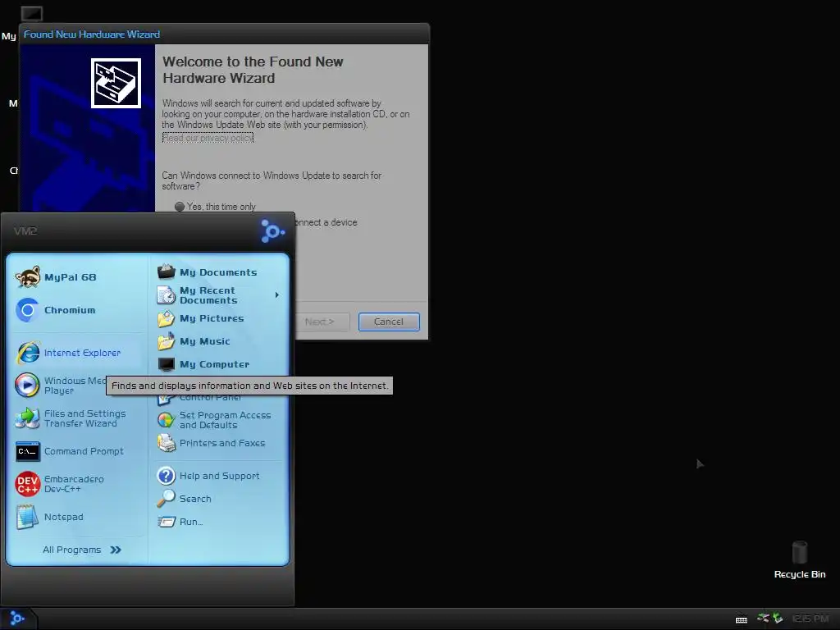Click the Cancel button in the wizard
Screen dimensions: 840x630
pos(388,322)
